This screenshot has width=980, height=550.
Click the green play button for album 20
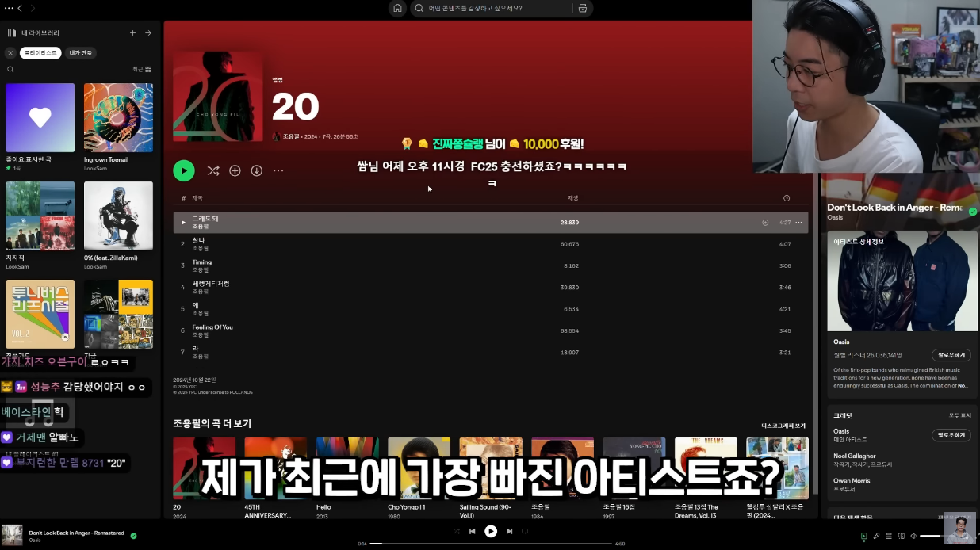[x=183, y=170]
